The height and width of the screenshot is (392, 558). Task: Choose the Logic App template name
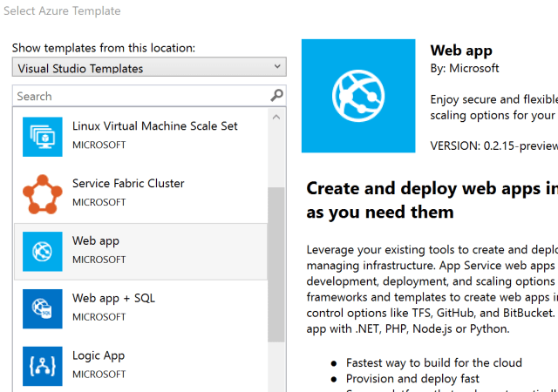(99, 355)
